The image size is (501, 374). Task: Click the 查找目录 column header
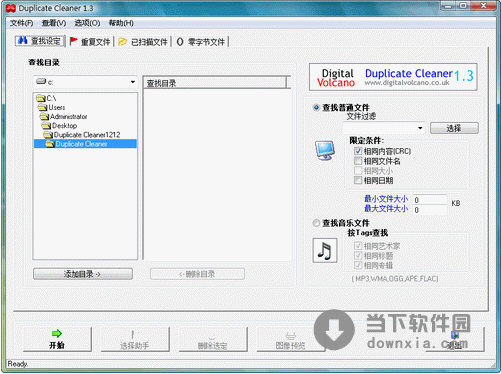pyautogui.click(x=215, y=83)
